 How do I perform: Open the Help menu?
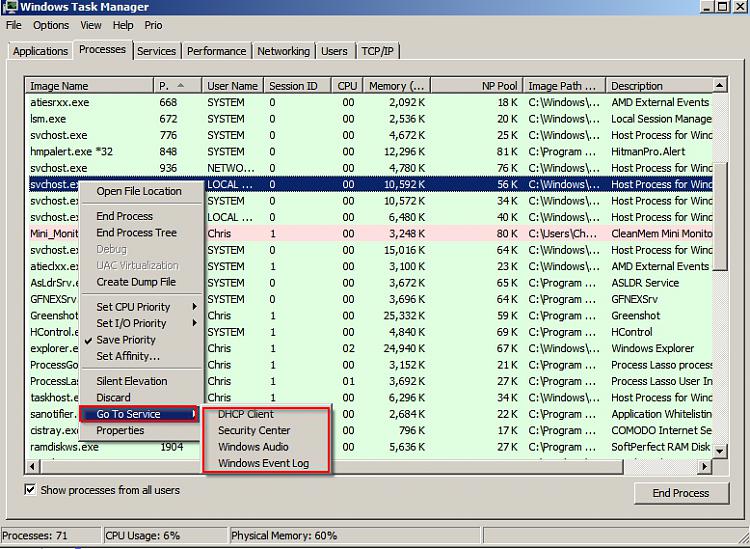coord(123,25)
